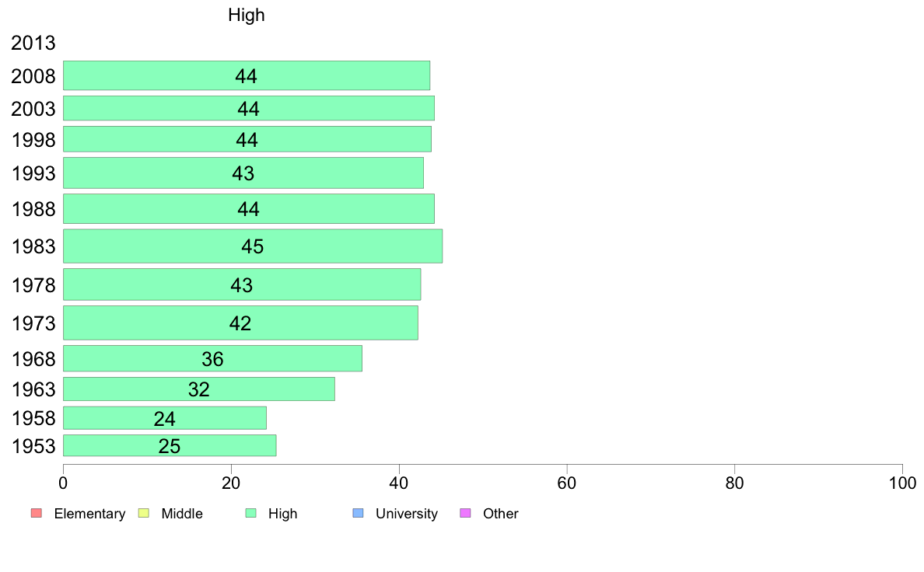Click the University legend label
Viewport: 924px width, 572px height.
point(407,514)
